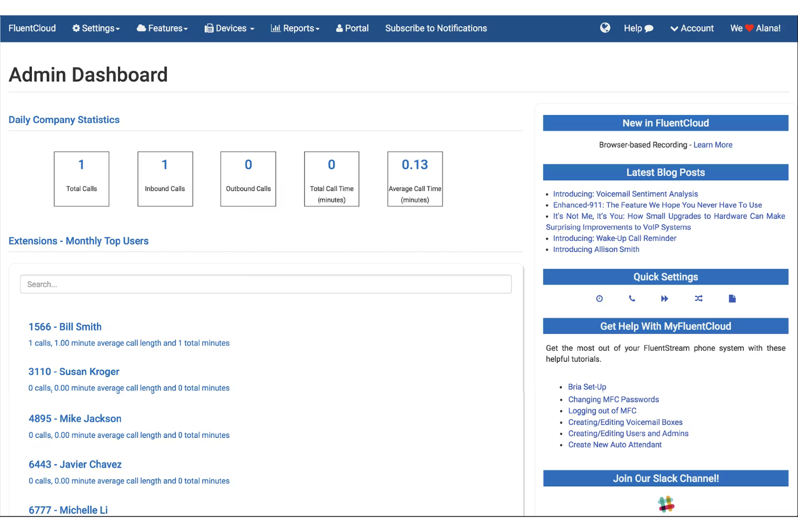Viewport: 798px width, 532px height.
Task: Open the Changing MFC Passwords tutorial
Action: pyautogui.click(x=614, y=399)
